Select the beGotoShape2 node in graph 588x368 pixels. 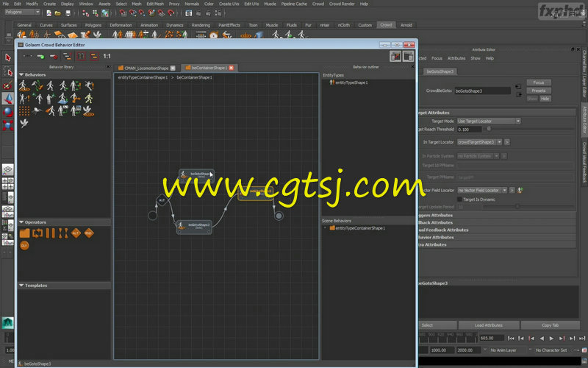[194, 227]
